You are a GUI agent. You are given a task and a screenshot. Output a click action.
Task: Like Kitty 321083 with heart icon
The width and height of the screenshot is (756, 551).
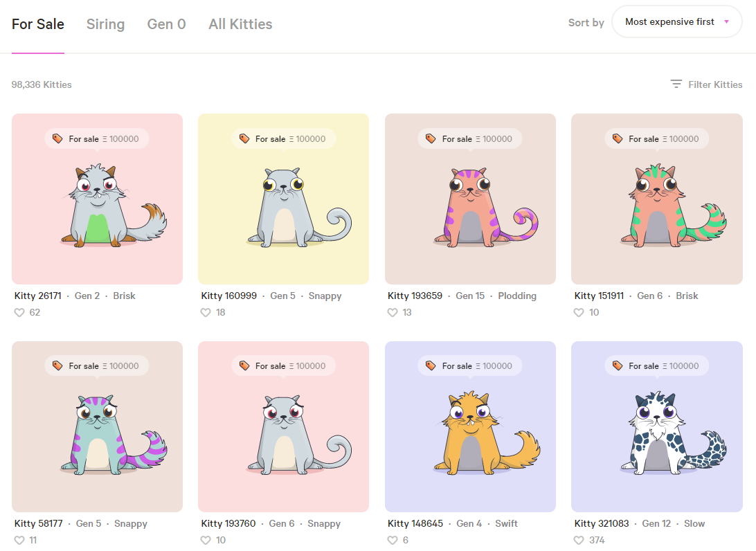579,540
